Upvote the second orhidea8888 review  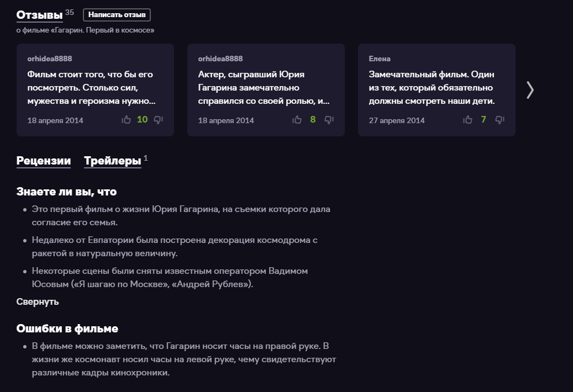(296, 119)
